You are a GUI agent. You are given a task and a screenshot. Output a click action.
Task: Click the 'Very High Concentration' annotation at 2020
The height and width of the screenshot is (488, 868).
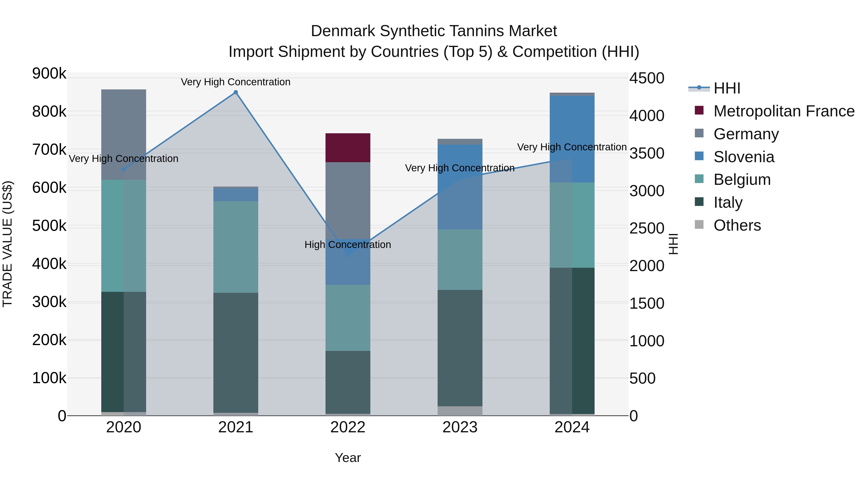[123, 159]
